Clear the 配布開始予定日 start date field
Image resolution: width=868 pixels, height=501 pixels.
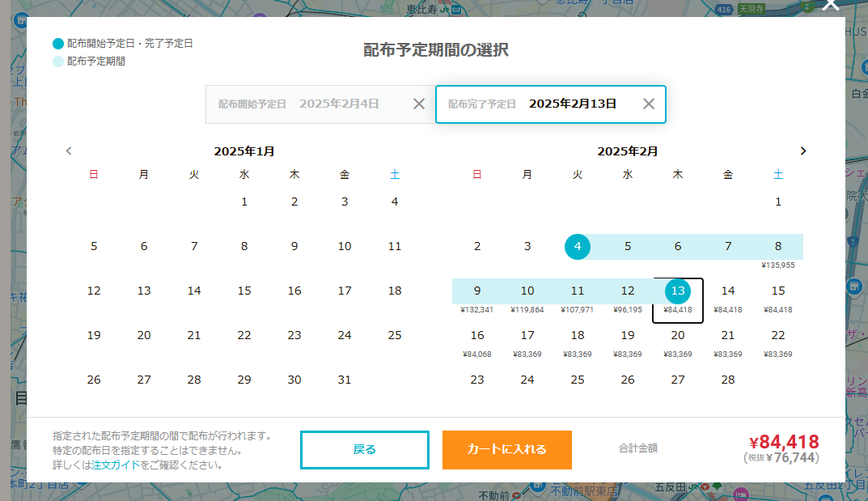[419, 104]
